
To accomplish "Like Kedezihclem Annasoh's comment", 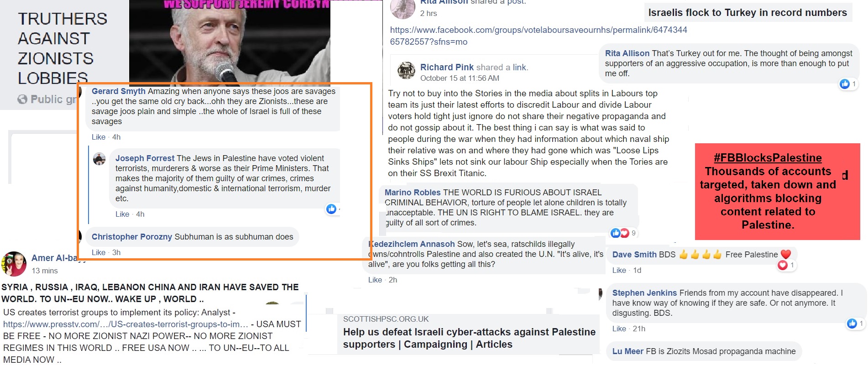I will coord(375,280).
